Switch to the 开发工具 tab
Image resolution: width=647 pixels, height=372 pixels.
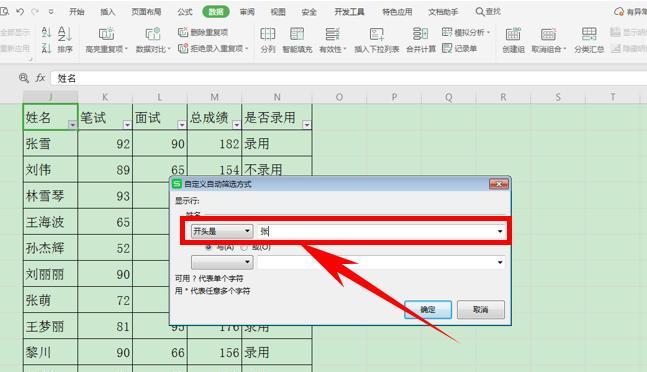point(349,12)
